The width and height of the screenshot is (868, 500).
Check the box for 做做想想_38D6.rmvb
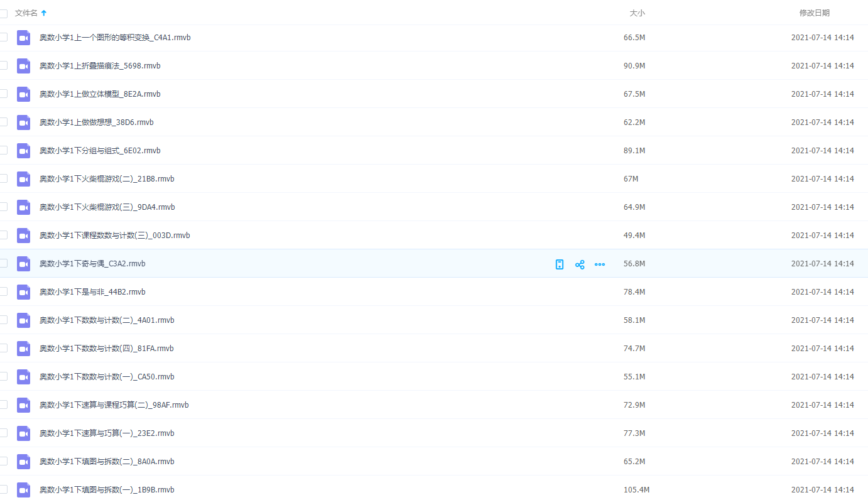pyautogui.click(x=4, y=122)
